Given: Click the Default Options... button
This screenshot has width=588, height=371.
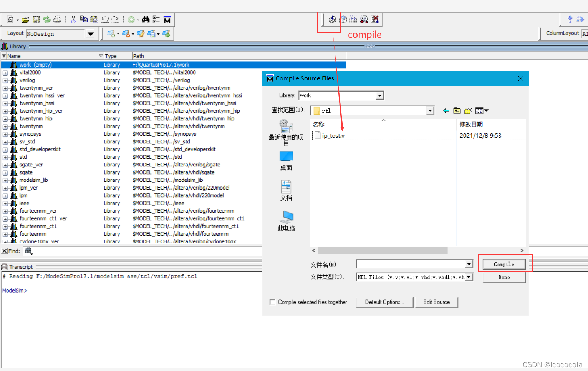Looking at the screenshot, I should tap(384, 302).
